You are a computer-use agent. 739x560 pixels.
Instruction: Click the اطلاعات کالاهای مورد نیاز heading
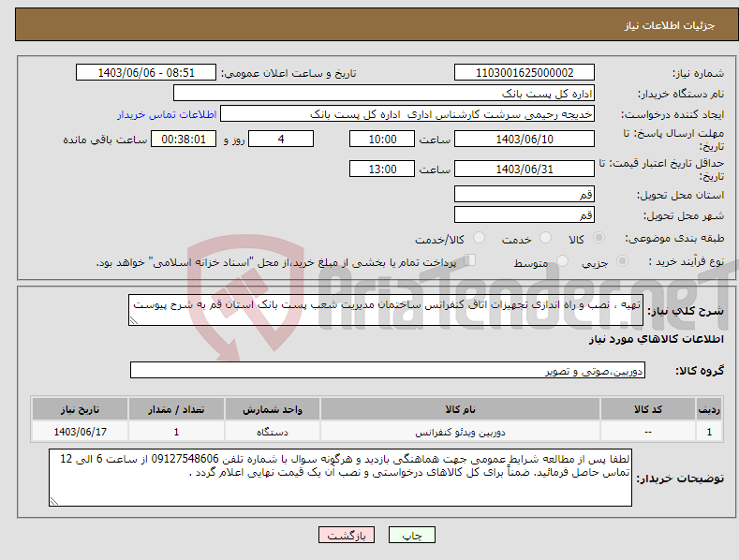click(x=656, y=339)
